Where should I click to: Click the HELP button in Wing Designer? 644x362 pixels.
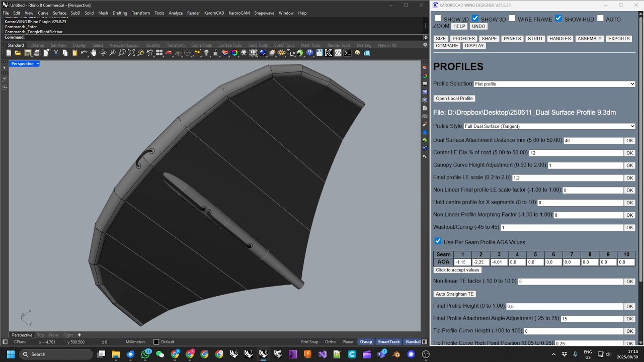click(x=459, y=26)
